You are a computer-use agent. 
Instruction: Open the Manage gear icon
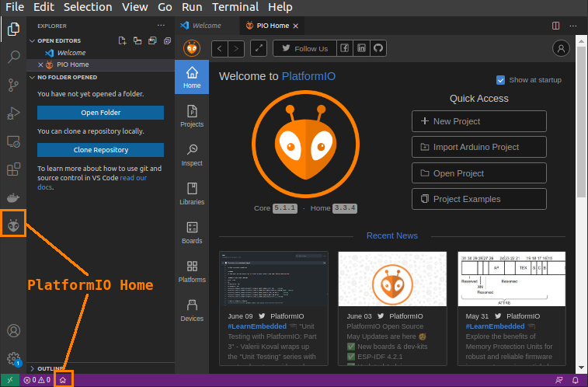pyautogui.click(x=13, y=358)
